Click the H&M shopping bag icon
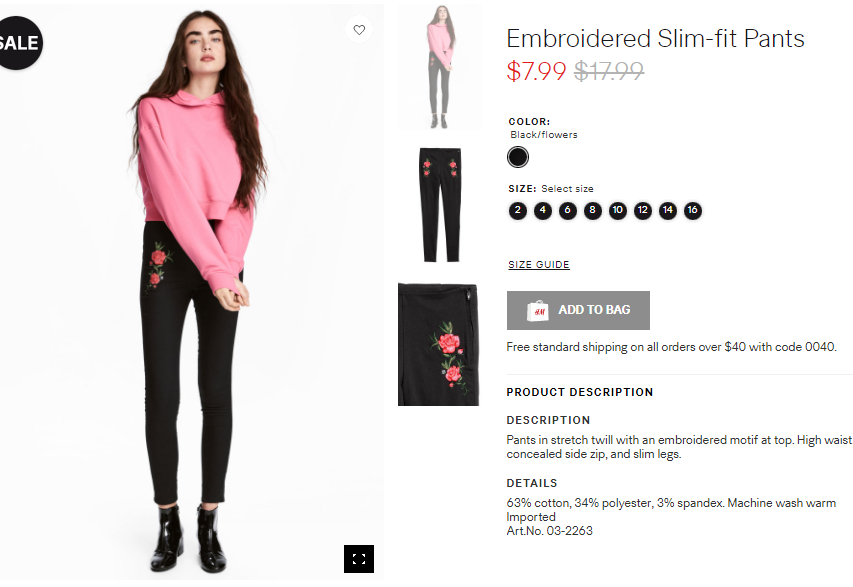853x587 pixels. pyautogui.click(x=537, y=311)
